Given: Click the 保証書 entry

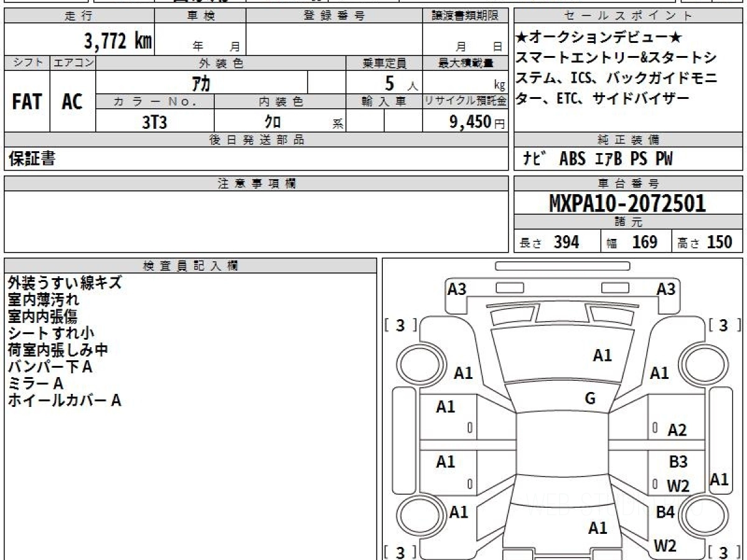Looking at the screenshot, I should pos(32,159).
